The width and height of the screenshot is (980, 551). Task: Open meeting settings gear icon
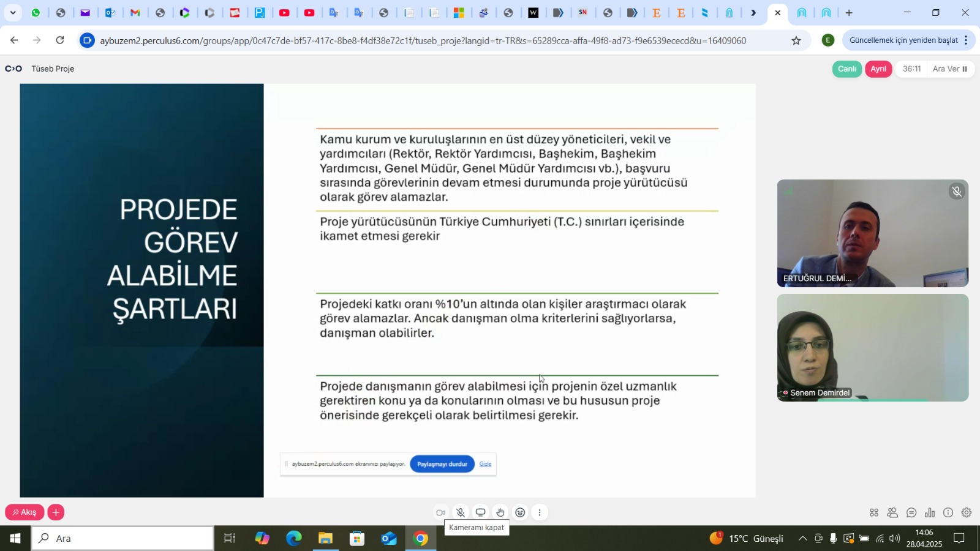(967, 512)
